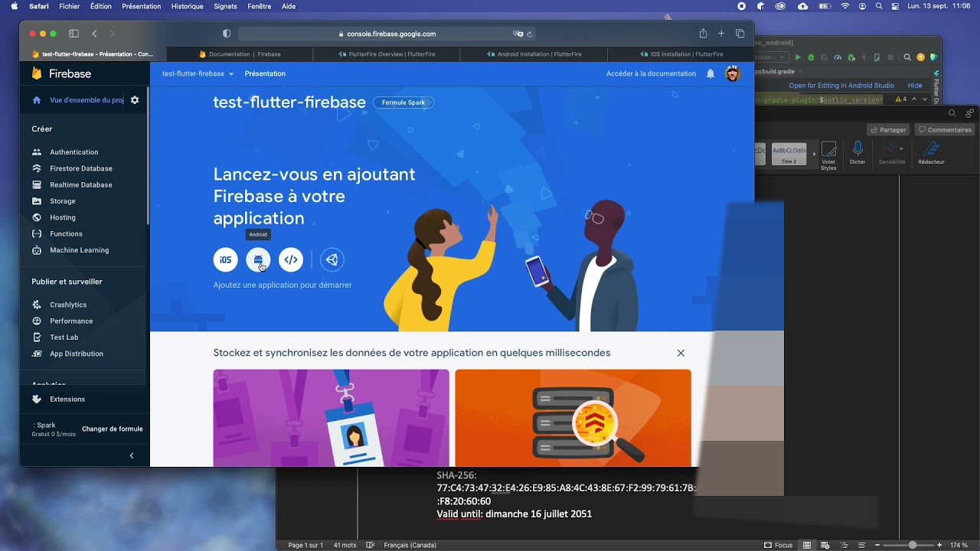
Task: Click the Safari address bar
Action: tap(387, 34)
